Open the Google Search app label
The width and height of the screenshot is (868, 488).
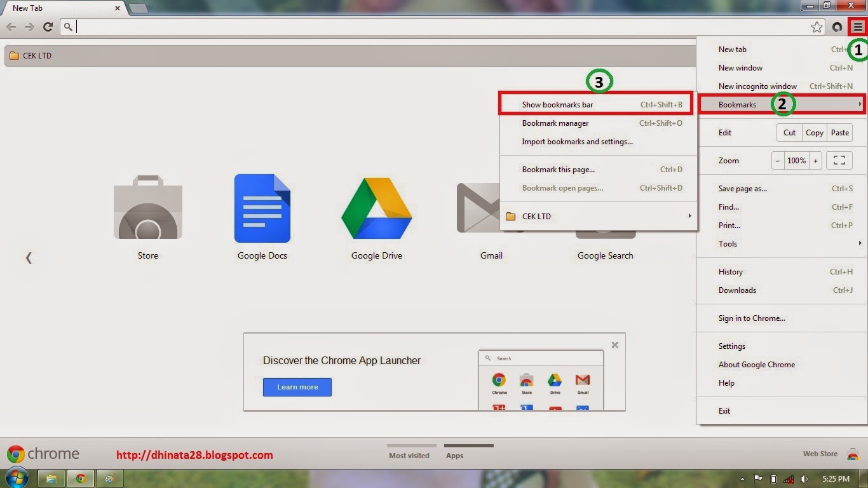(x=605, y=255)
